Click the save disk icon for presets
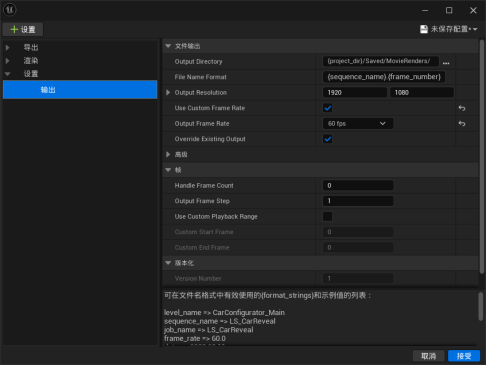The image size is (486, 365). pos(424,29)
